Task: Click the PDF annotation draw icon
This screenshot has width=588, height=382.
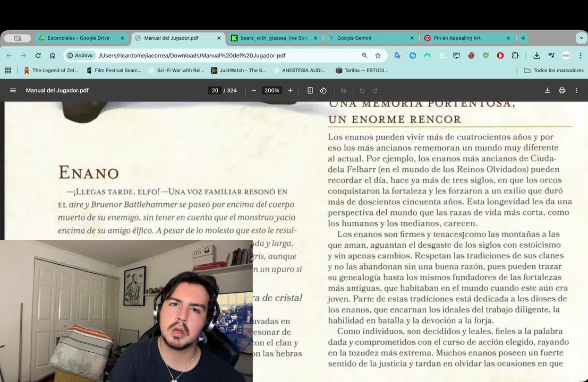Action: tap(344, 90)
